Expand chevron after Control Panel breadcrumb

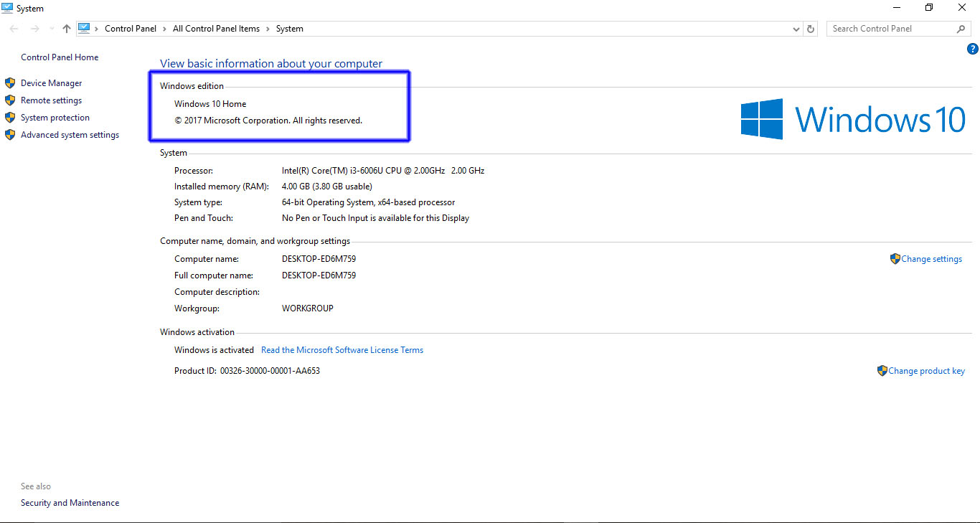pyautogui.click(x=165, y=29)
